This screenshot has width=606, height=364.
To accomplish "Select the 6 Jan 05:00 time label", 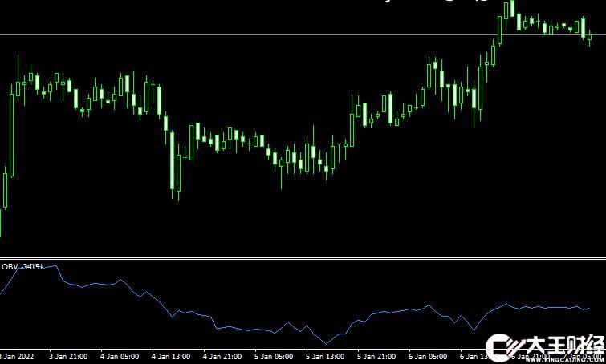I will (428, 357).
